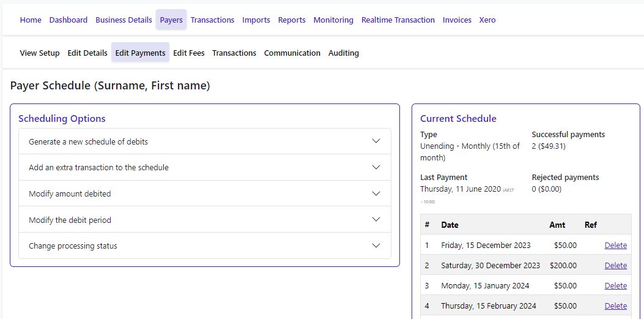Switch to the Auditing tab
The image size is (644, 319).
[344, 53]
